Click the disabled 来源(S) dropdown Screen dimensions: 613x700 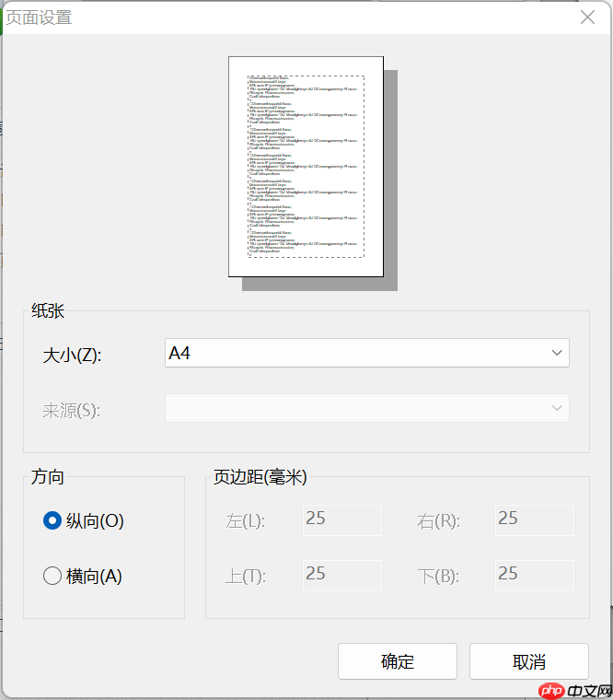(x=366, y=408)
